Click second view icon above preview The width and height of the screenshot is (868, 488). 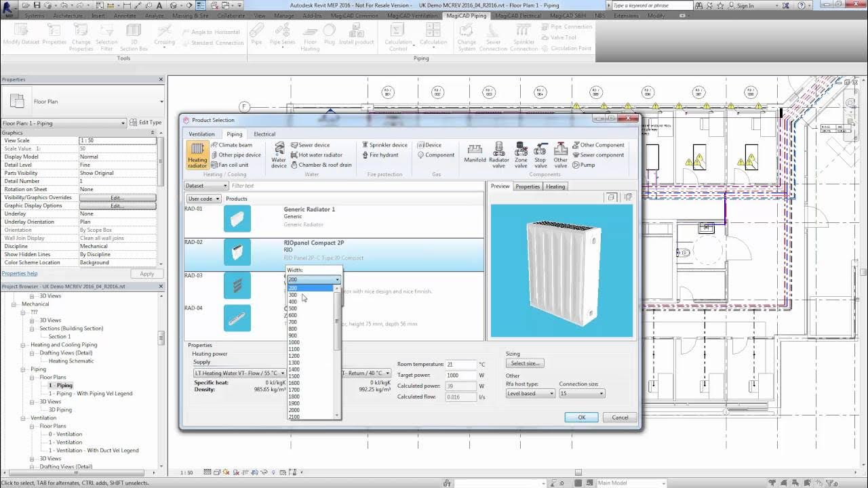click(628, 197)
